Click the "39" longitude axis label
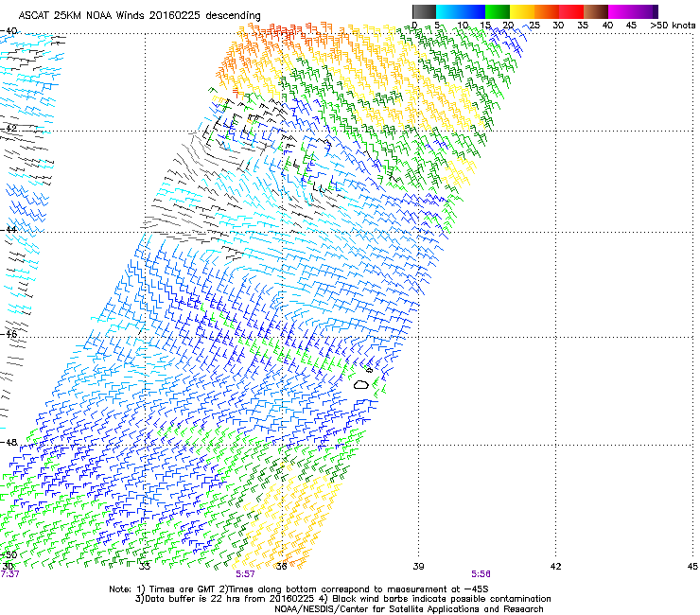Viewport: 700px width, 615px height. tap(418, 567)
